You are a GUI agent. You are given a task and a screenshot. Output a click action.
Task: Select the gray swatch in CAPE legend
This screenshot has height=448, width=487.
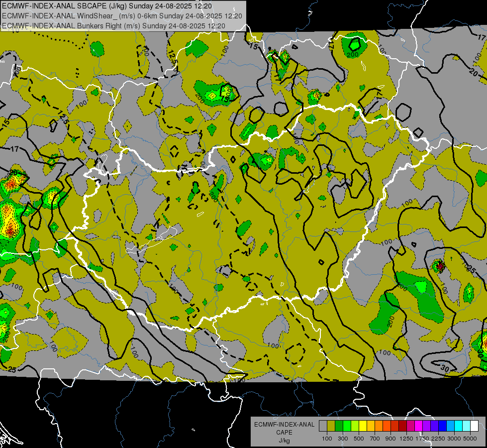[323, 426]
